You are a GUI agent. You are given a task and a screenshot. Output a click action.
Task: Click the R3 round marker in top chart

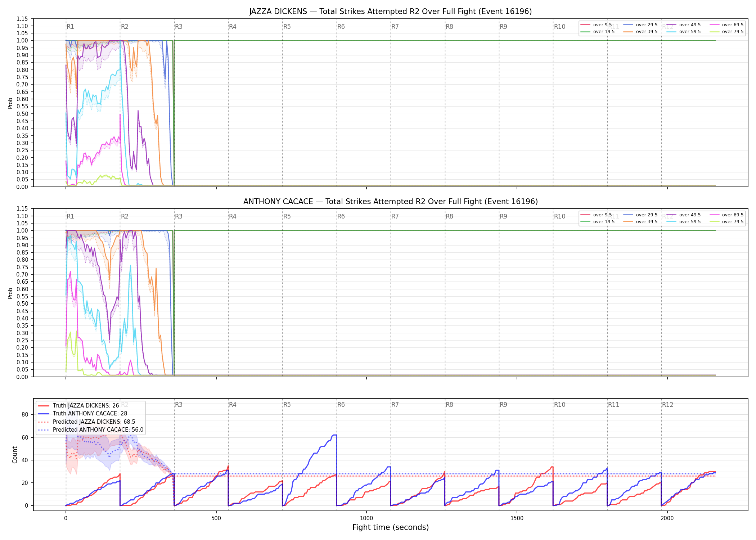179,27
